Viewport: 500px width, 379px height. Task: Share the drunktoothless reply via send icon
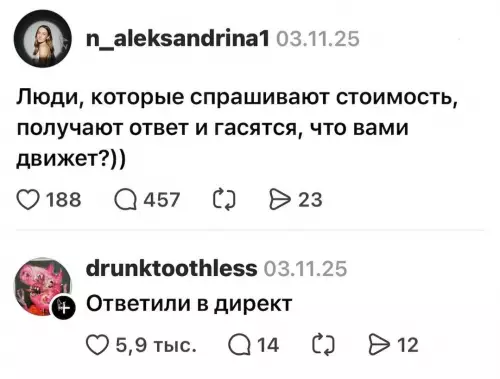pyautogui.click(x=379, y=345)
